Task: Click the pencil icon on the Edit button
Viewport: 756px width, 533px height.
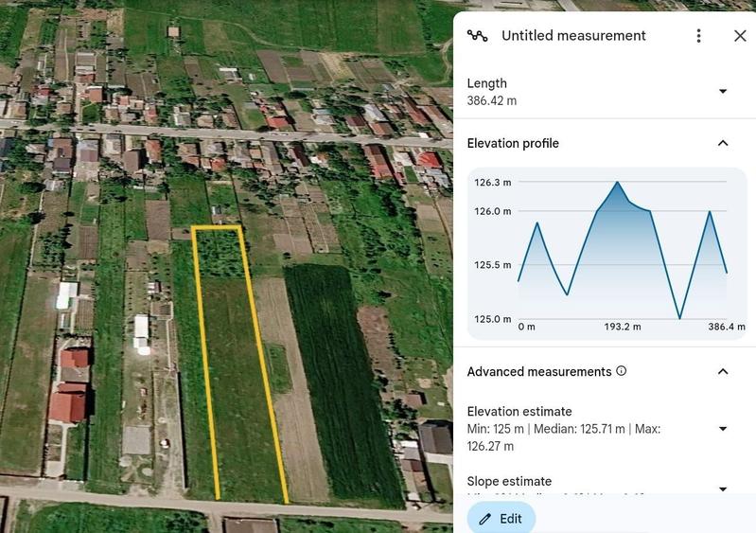Action: [485, 519]
